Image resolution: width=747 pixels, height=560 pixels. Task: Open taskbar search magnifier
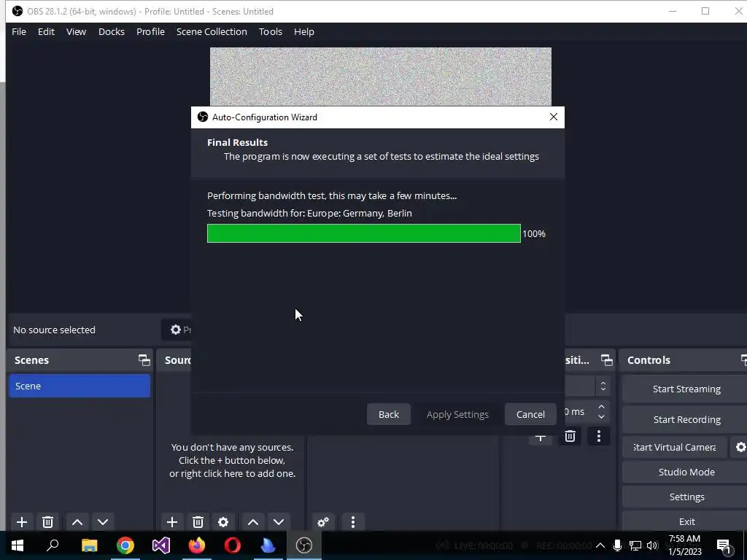click(53, 545)
